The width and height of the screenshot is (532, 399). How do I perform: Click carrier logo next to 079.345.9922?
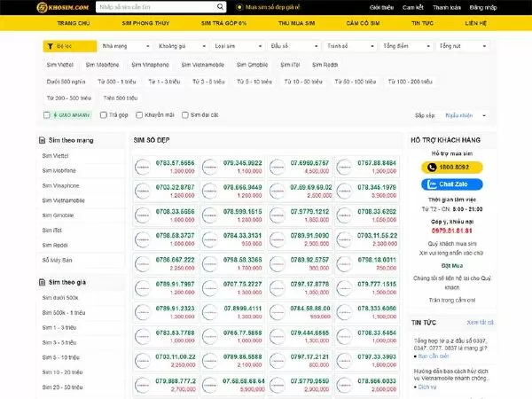(209, 167)
